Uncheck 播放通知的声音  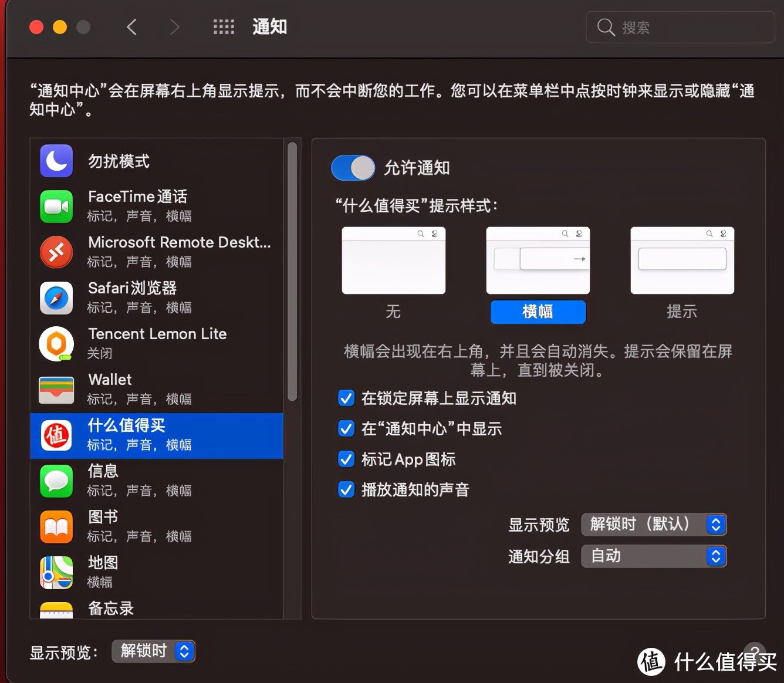[x=346, y=490]
